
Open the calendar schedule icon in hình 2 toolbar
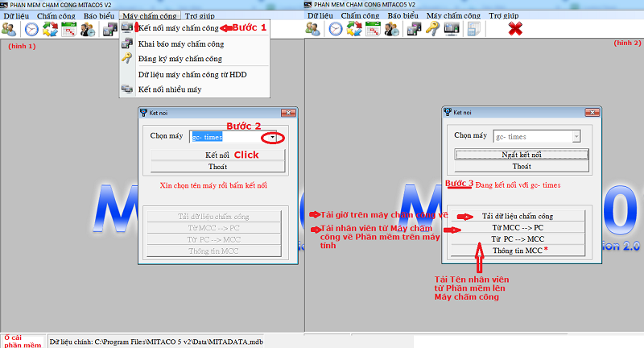tap(373, 29)
